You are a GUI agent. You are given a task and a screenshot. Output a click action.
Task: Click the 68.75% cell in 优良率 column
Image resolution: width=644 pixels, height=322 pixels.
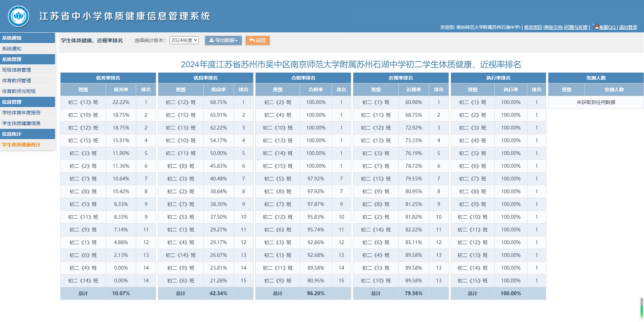click(218, 102)
